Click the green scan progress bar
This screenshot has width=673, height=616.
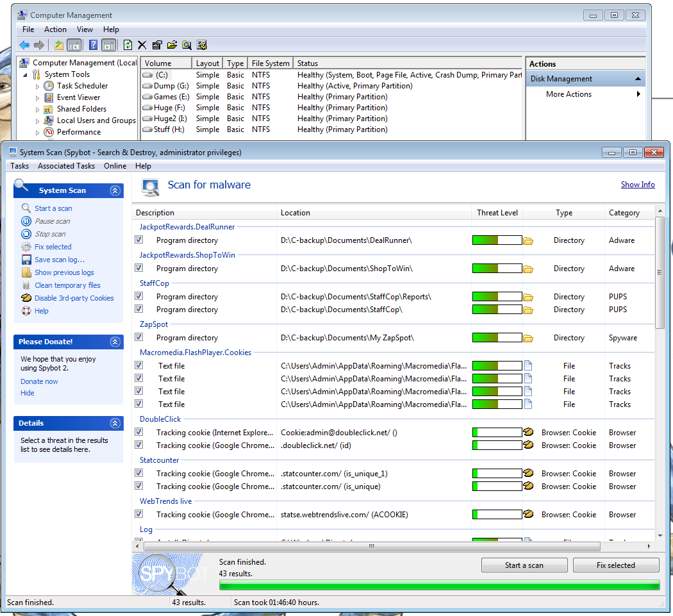point(439,585)
